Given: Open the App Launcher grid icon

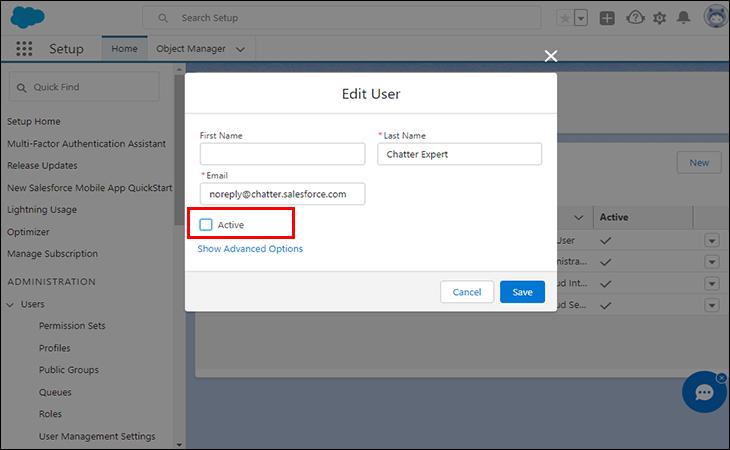Looking at the screenshot, I should [25, 49].
